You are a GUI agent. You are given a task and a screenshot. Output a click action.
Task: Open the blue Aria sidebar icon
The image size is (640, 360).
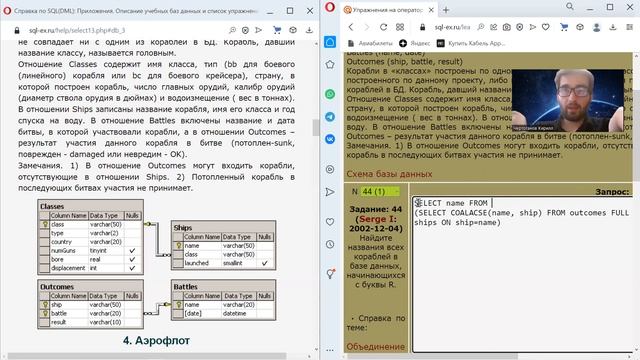click(x=330, y=42)
